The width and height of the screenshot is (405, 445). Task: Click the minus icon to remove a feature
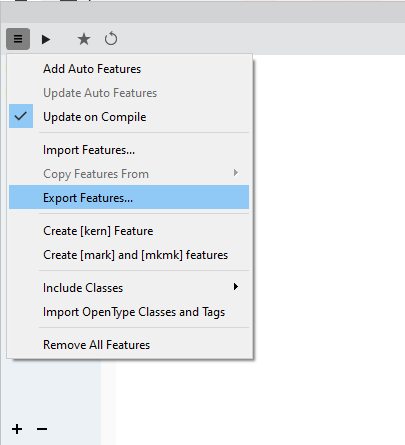click(42, 429)
